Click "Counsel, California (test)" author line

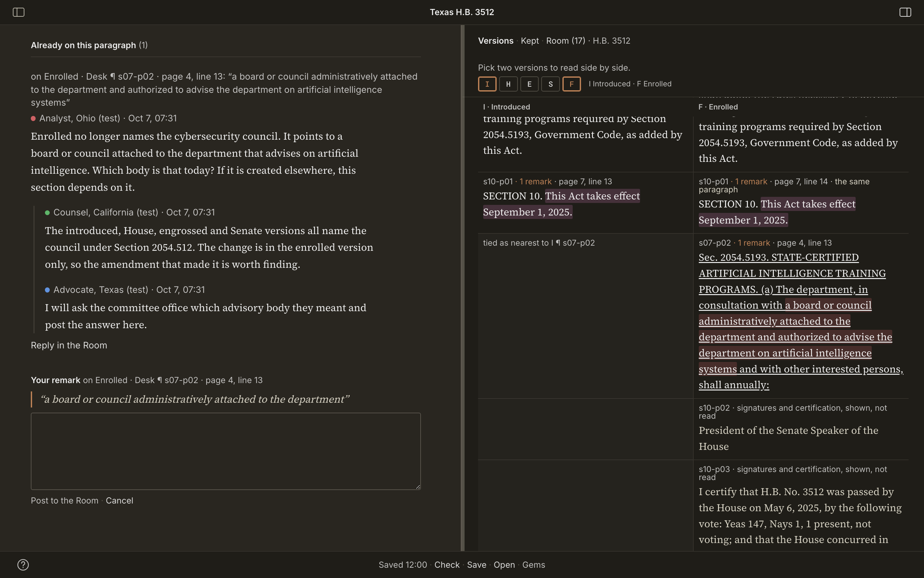[130, 213]
